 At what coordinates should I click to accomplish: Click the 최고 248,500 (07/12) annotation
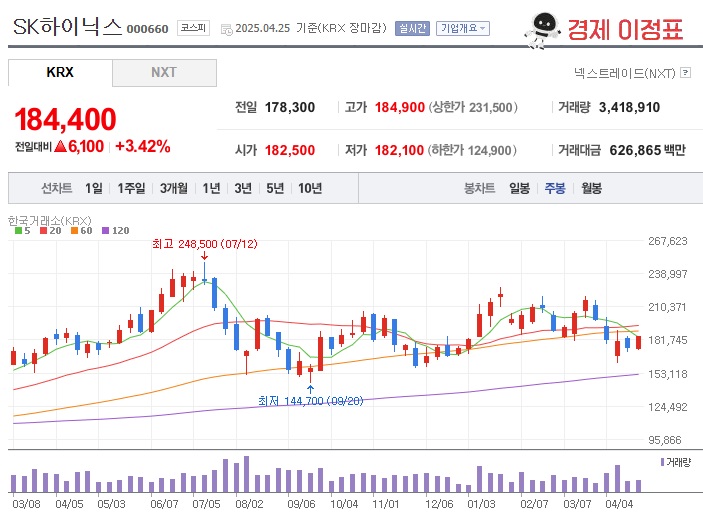click(205, 244)
